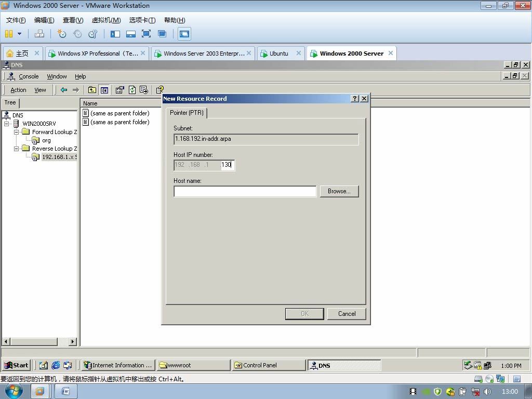The image size is (532, 399).
Task: Open the Action menu
Action: pyautogui.click(x=18, y=90)
